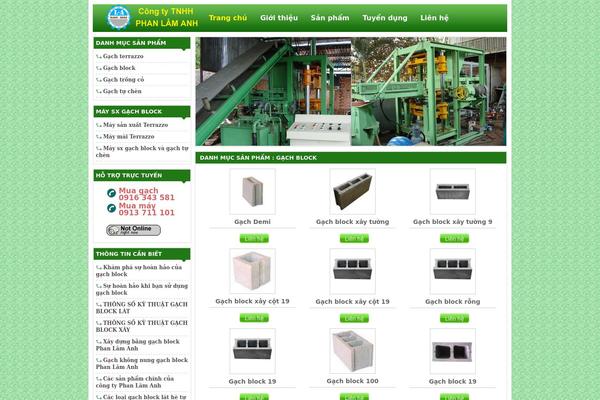Open the Sản phẩm menu item
This screenshot has width=600, height=400.
[x=330, y=18]
